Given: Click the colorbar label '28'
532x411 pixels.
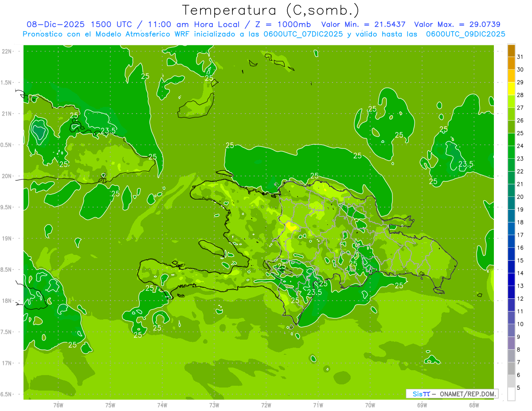Looking at the screenshot, I should [520, 95].
